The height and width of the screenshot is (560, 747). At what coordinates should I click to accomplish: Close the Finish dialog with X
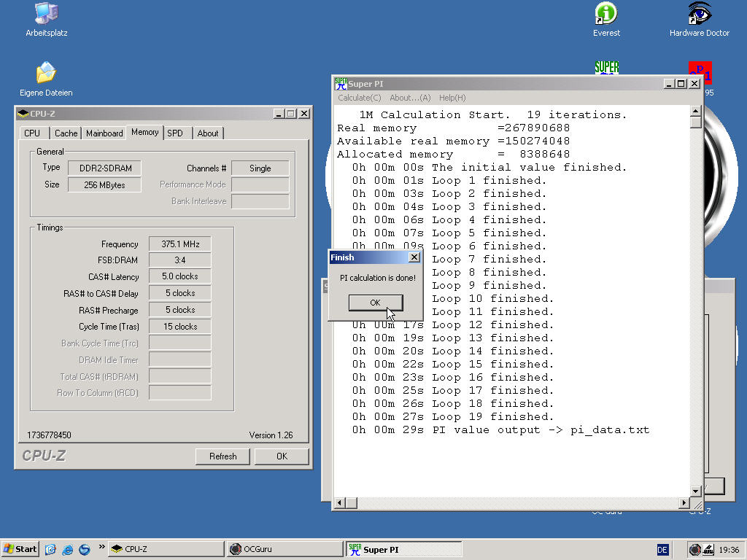click(414, 257)
